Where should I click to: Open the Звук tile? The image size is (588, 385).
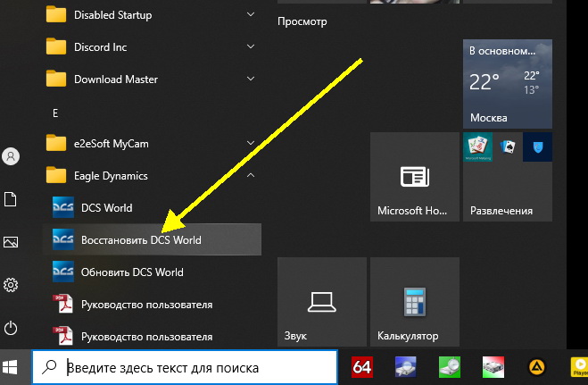[322, 302]
